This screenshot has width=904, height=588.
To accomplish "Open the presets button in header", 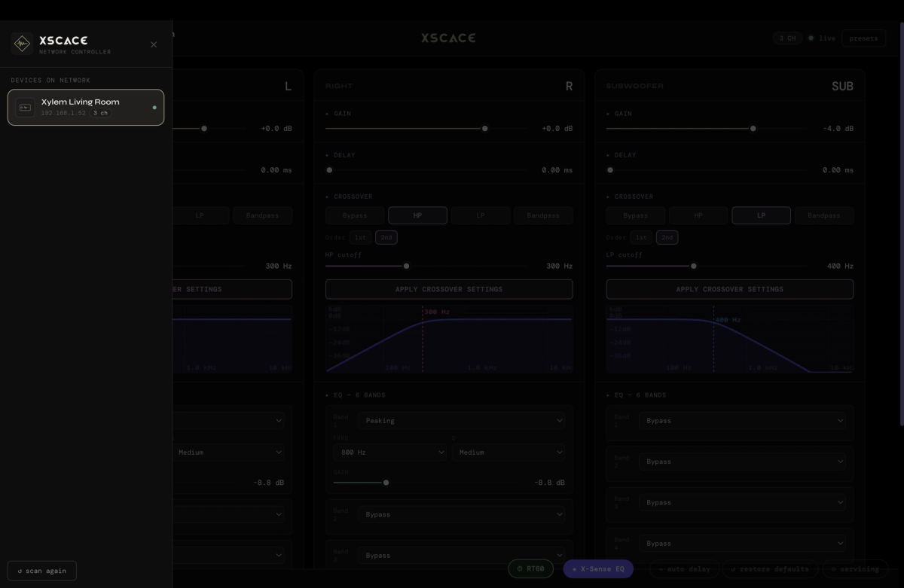I will pyautogui.click(x=863, y=38).
